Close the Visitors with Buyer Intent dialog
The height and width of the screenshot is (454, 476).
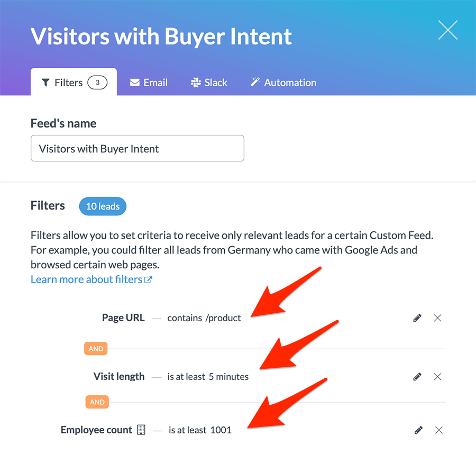(448, 30)
